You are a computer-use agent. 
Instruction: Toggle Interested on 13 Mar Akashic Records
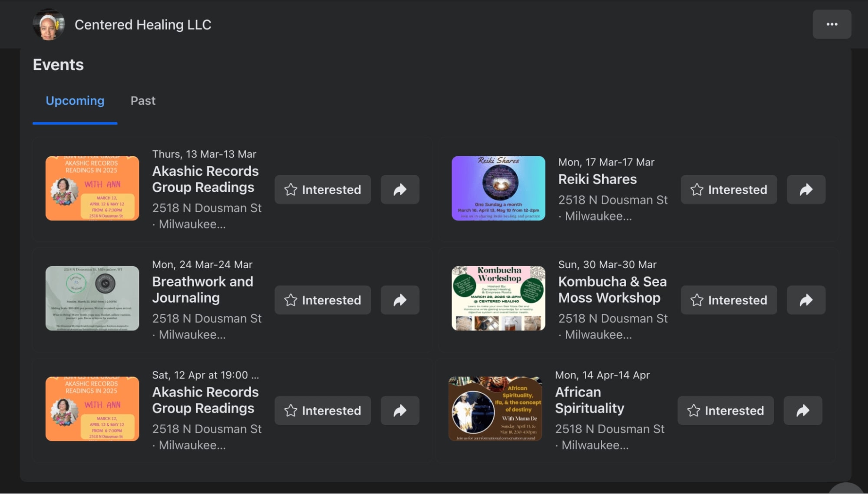tap(323, 190)
